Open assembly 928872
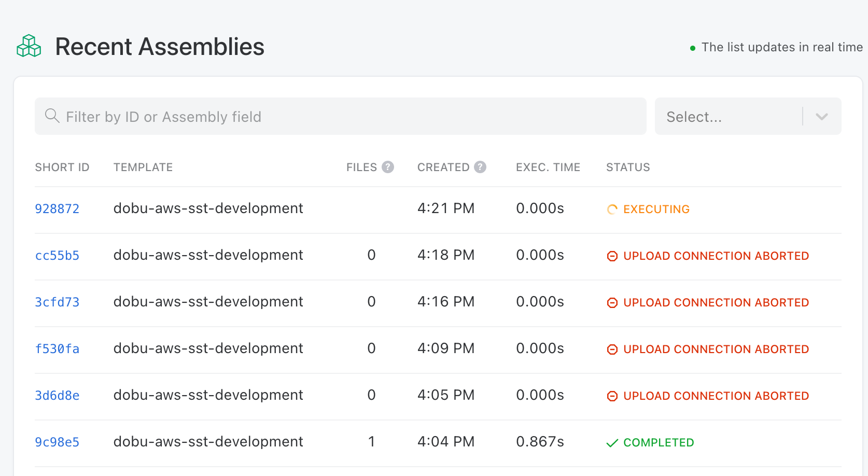868x476 pixels. click(57, 209)
